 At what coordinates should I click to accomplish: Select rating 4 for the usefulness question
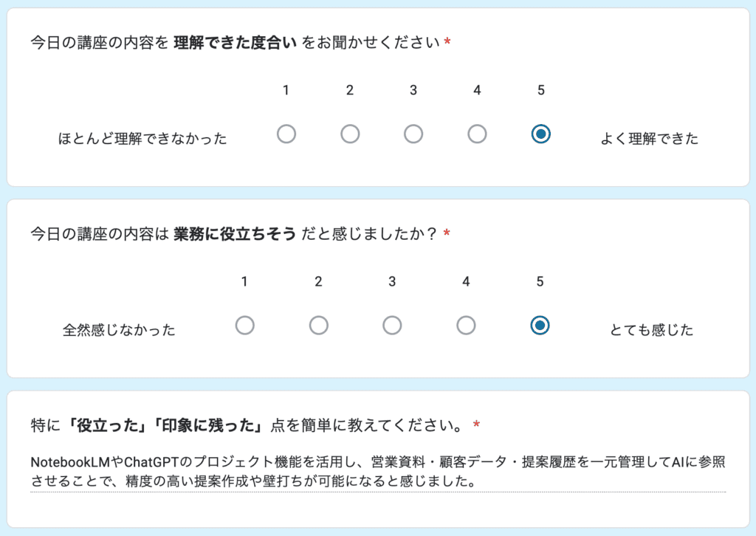coord(465,325)
